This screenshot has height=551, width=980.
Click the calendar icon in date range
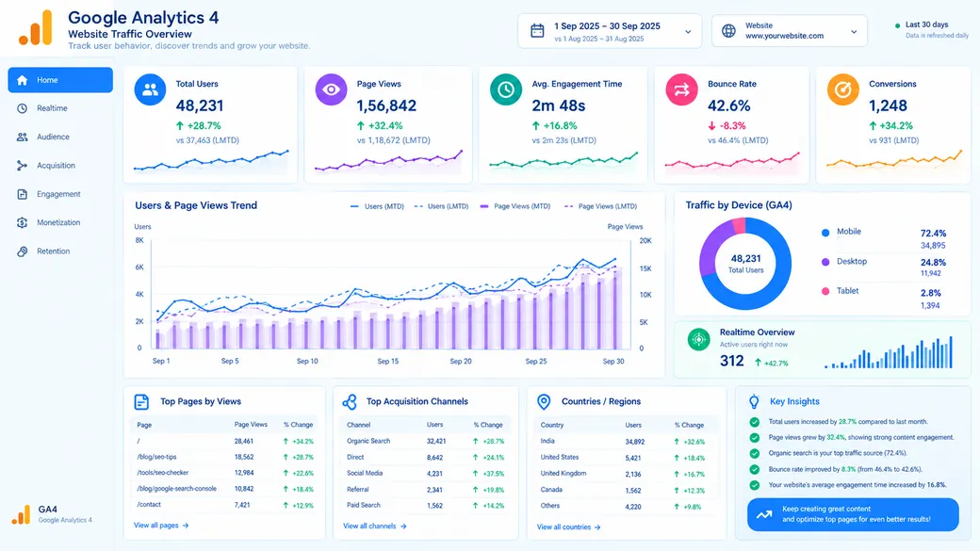[537, 30]
